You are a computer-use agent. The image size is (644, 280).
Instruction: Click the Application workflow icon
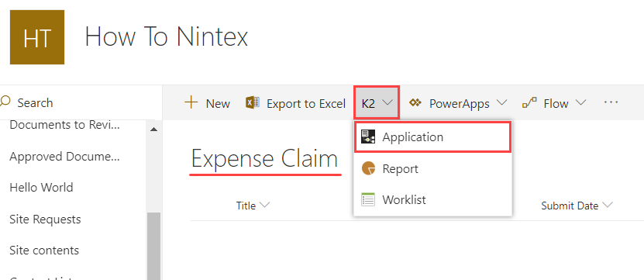[368, 137]
